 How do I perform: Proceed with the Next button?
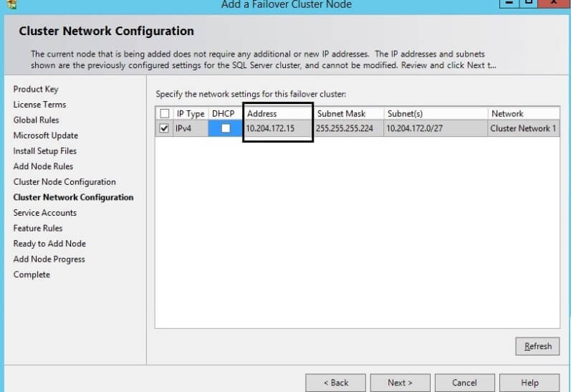click(400, 383)
